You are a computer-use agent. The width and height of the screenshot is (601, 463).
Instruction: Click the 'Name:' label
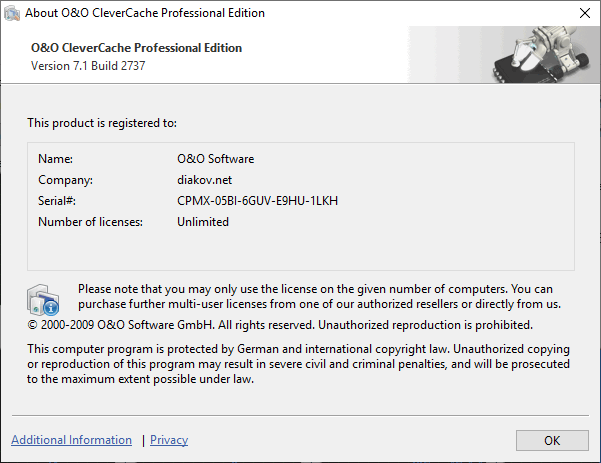55,159
